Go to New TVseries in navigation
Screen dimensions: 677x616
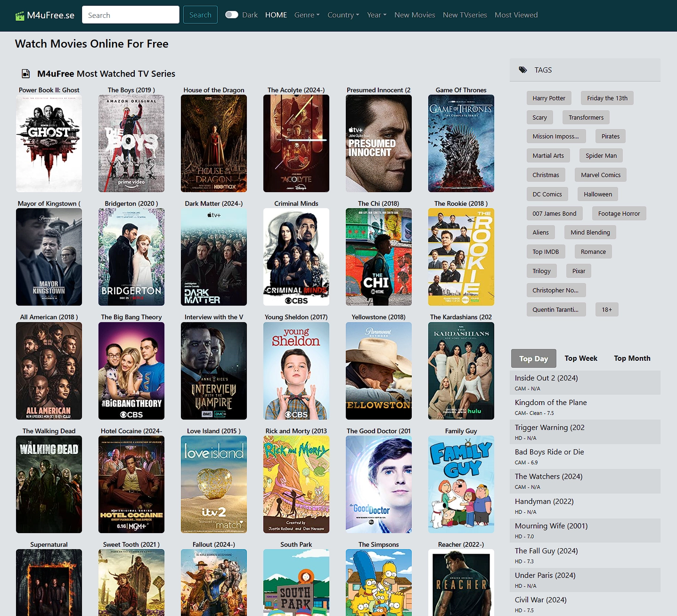[x=465, y=15]
